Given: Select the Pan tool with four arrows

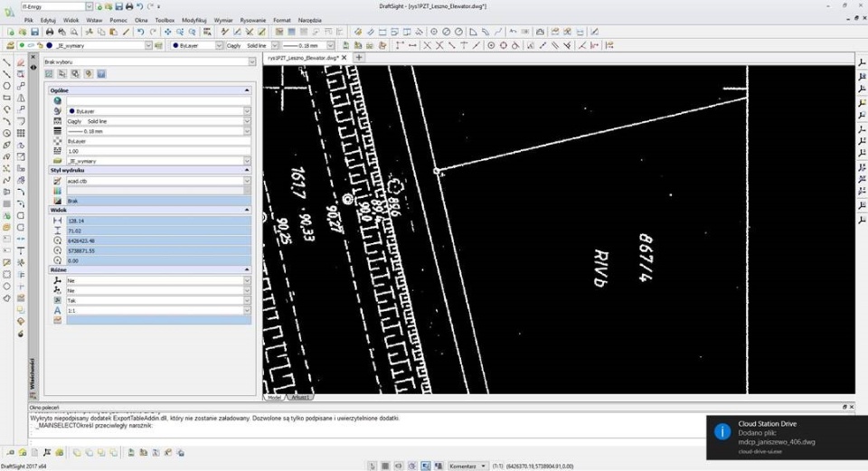Looking at the screenshot, I should (x=168, y=33).
